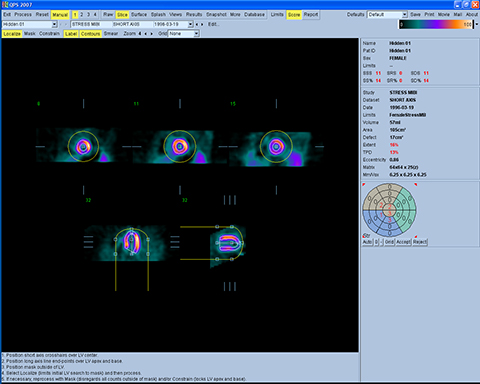Image resolution: width=480 pixels, height=384 pixels.
Task: Click Print in the top toolbar
Action: pos(429,15)
